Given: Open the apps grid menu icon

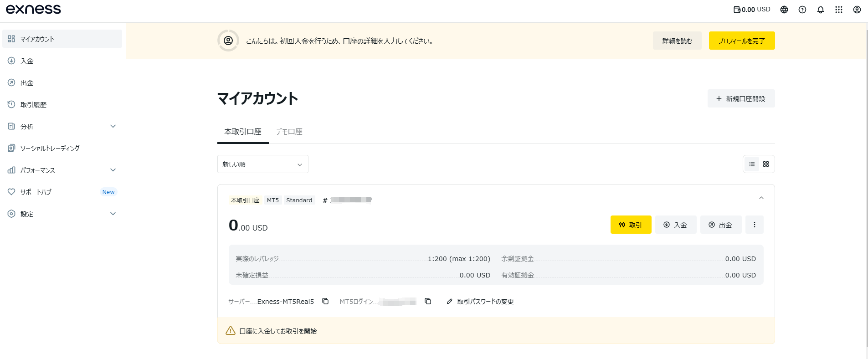Looking at the screenshot, I should point(839,10).
